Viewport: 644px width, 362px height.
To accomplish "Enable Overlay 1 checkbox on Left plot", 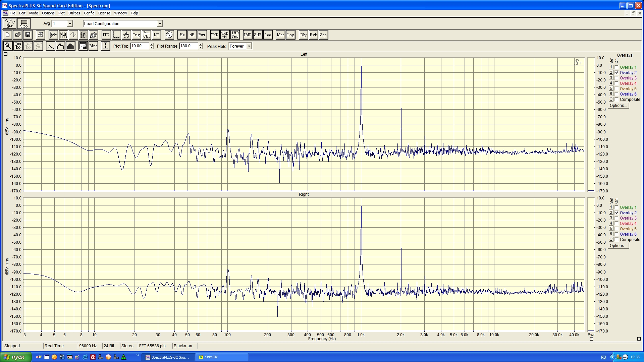I will coord(616,67).
